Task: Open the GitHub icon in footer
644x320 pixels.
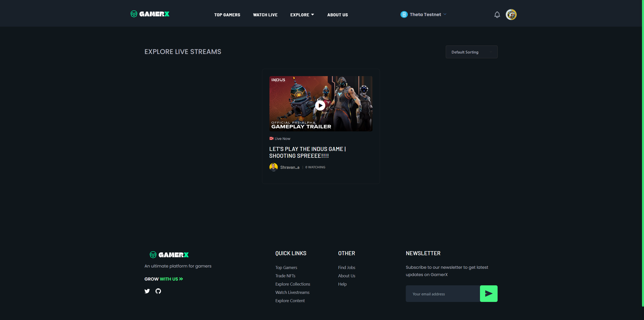Action: click(158, 291)
